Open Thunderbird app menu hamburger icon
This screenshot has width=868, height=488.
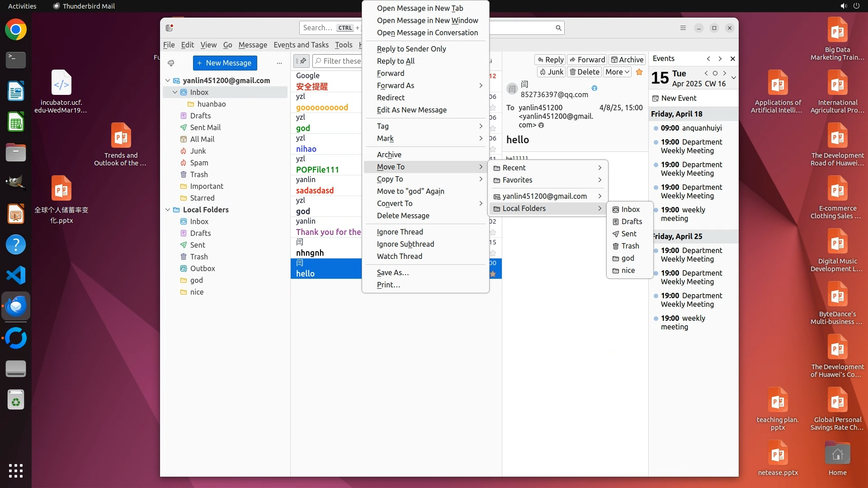683,28
